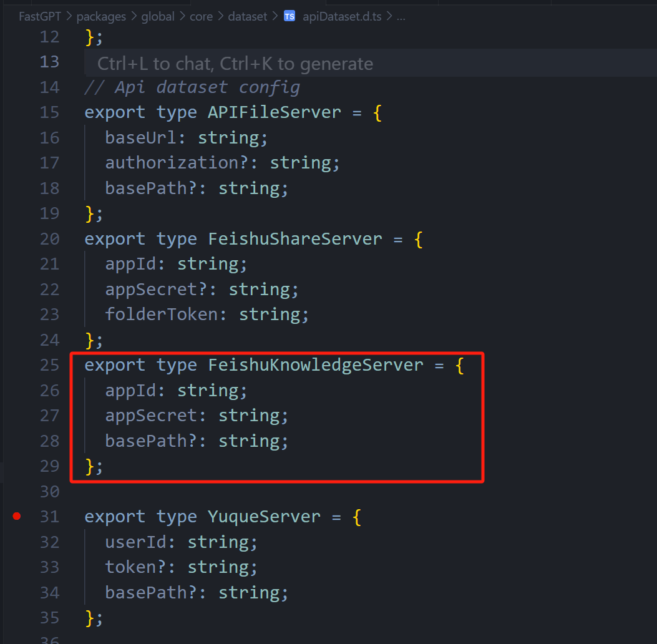Click the APIFileServer type name
The image size is (657, 644).
275,112
